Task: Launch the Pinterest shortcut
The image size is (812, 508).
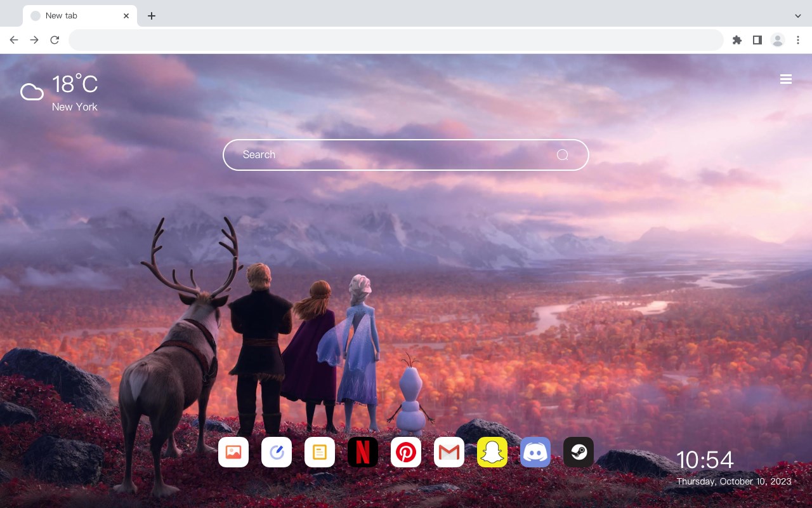Action: pyautogui.click(x=406, y=452)
